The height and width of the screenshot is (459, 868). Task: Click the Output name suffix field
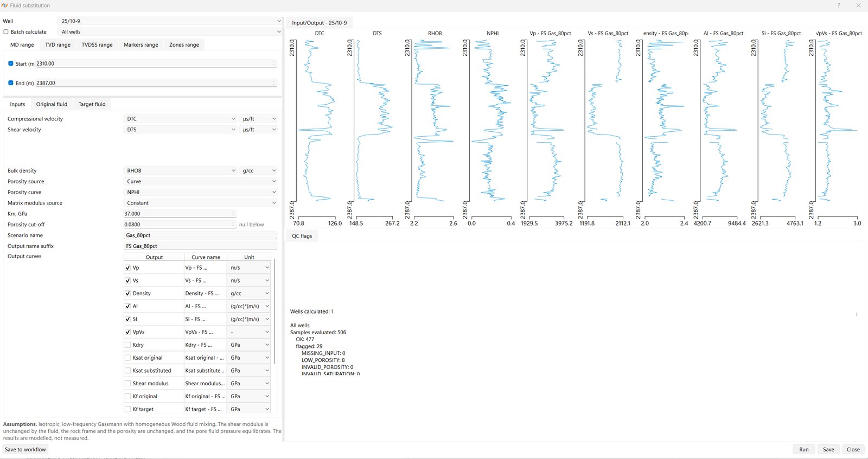pyautogui.click(x=201, y=246)
